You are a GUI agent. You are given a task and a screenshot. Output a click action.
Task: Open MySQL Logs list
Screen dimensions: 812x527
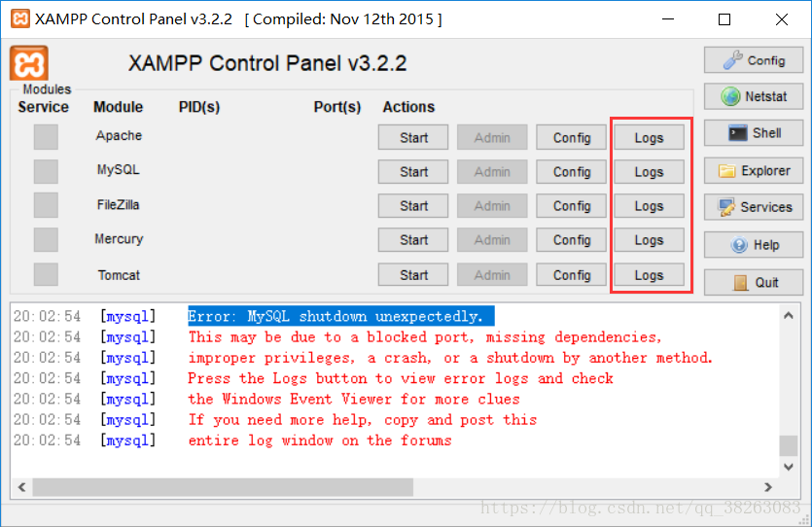point(649,171)
